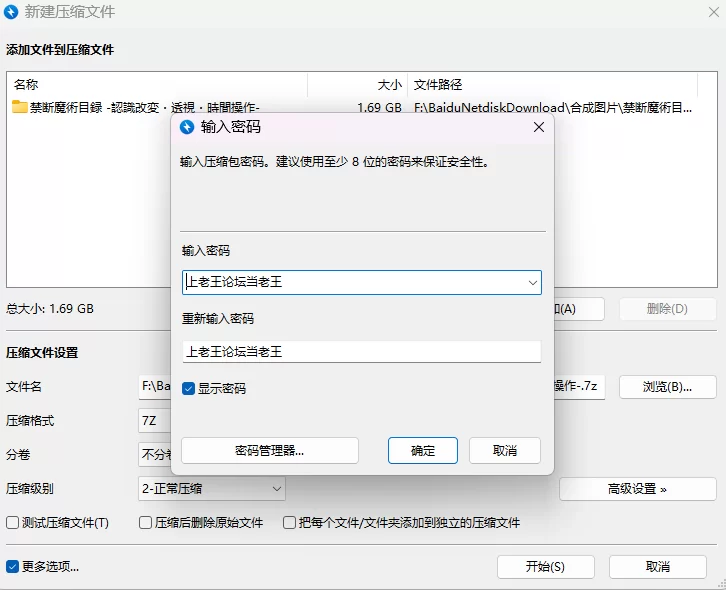
Task: Close the 新建压缩文件 window
Action: coord(713,12)
